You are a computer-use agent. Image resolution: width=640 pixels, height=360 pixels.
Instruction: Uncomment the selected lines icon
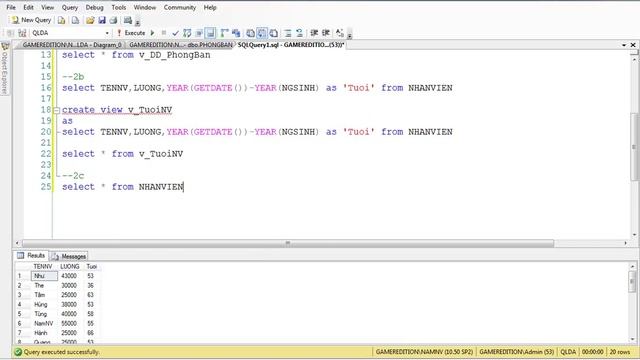299,33
